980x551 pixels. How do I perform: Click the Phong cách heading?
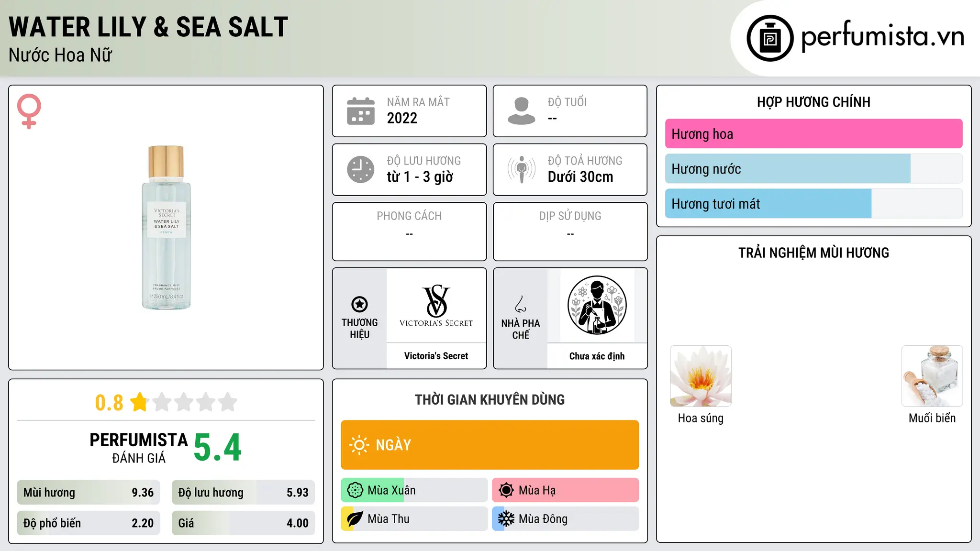pyautogui.click(x=409, y=216)
